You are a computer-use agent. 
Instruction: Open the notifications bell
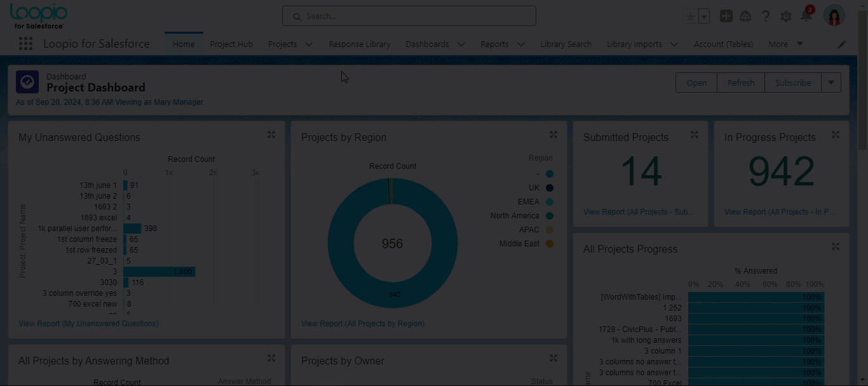click(x=806, y=17)
